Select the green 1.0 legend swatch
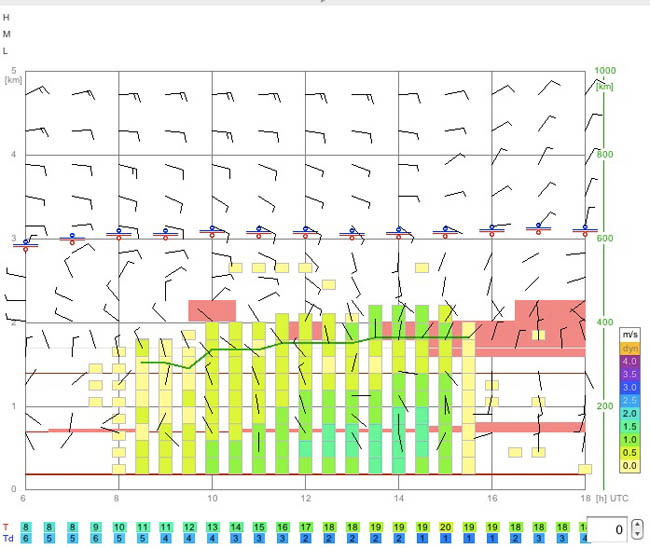650x548 pixels. coord(630,439)
